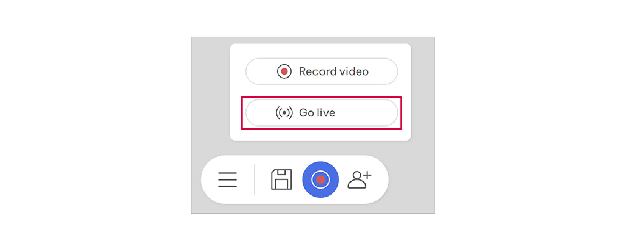
Task: Click the "Go live" text label
Action: tap(317, 113)
